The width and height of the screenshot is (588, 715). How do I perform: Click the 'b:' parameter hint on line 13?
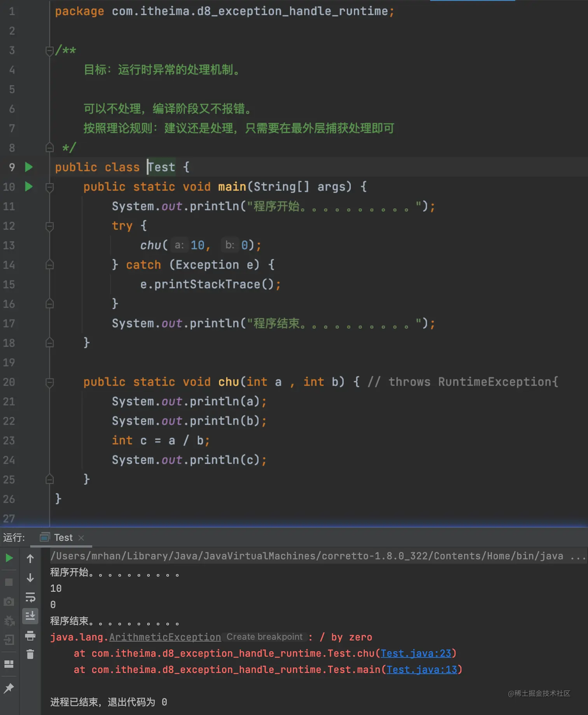point(230,245)
